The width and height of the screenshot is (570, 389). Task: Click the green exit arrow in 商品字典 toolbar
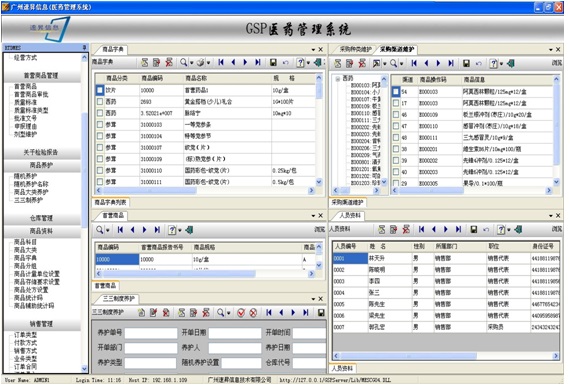[x=317, y=63]
